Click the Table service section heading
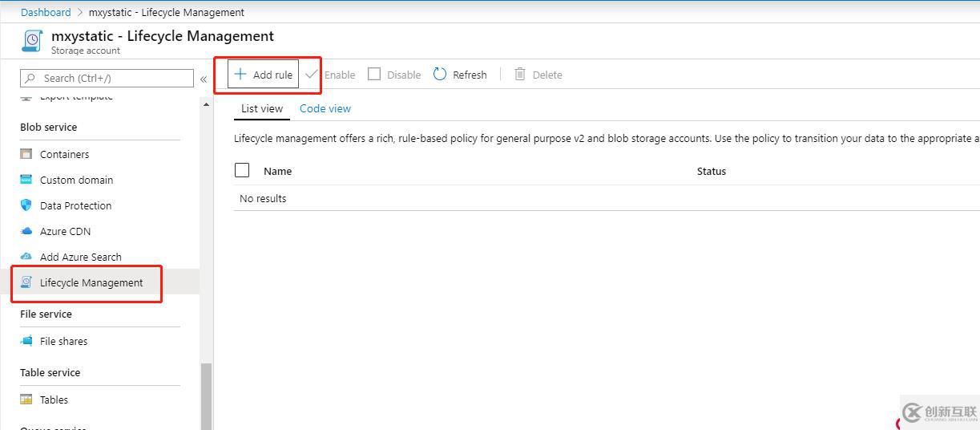Screen dimensions: 980x430 click(x=50, y=372)
